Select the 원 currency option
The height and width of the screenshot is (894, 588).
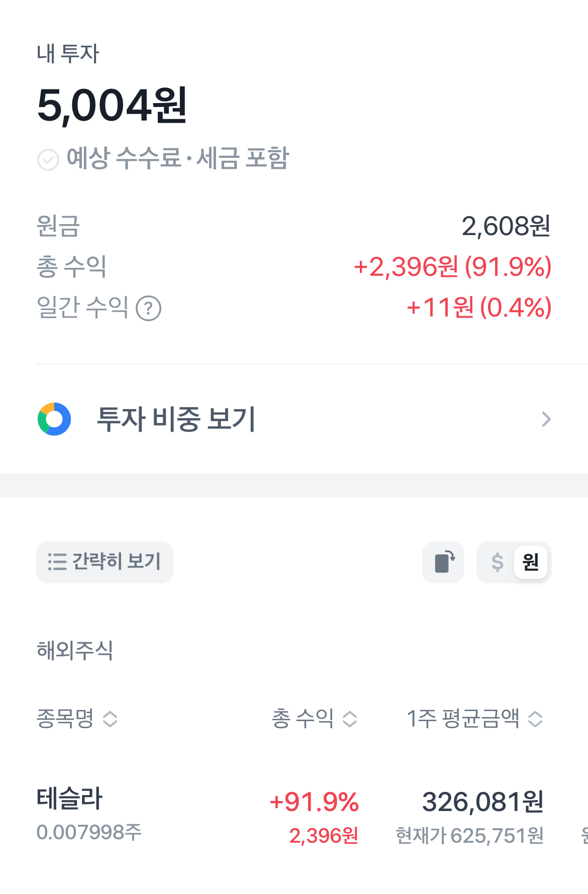531,562
